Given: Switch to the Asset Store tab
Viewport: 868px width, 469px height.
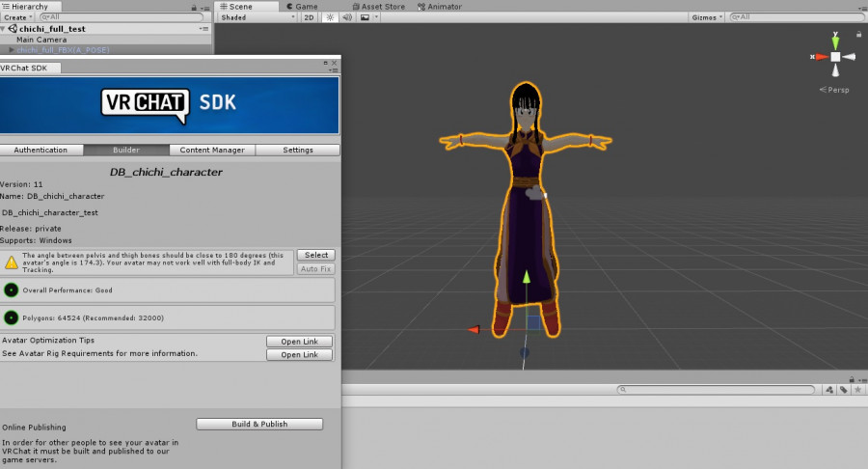Looking at the screenshot, I should click(x=379, y=6).
